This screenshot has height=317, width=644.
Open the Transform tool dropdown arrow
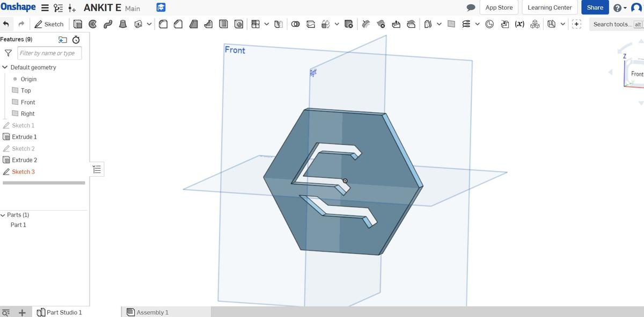(x=336, y=24)
